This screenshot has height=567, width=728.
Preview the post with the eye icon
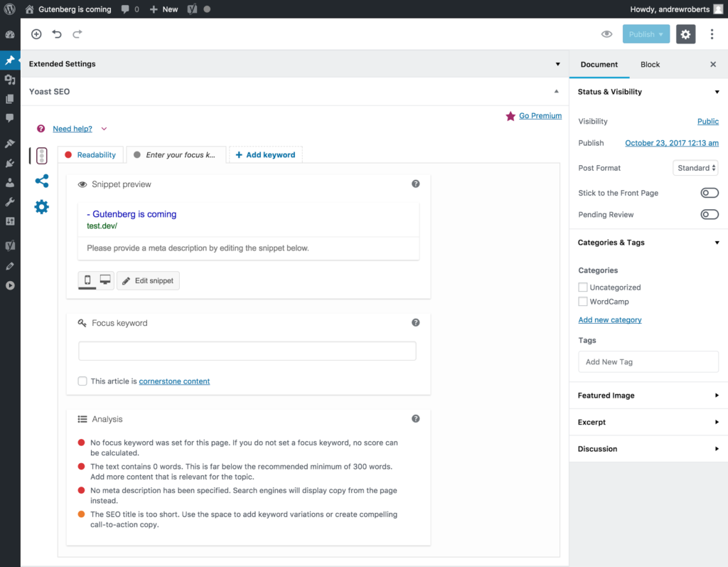coord(606,34)
